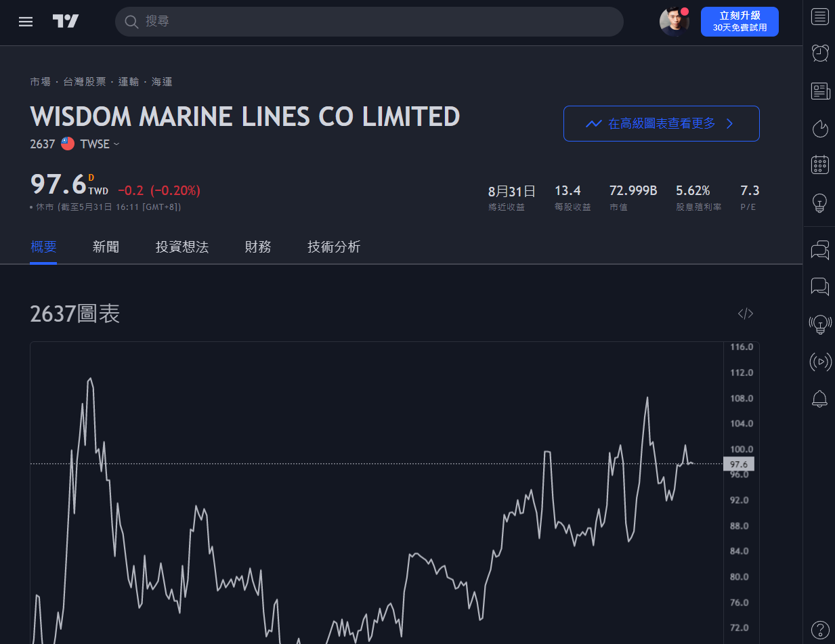
Task: Switch to the 投資想法 tab
Action: 182,247
